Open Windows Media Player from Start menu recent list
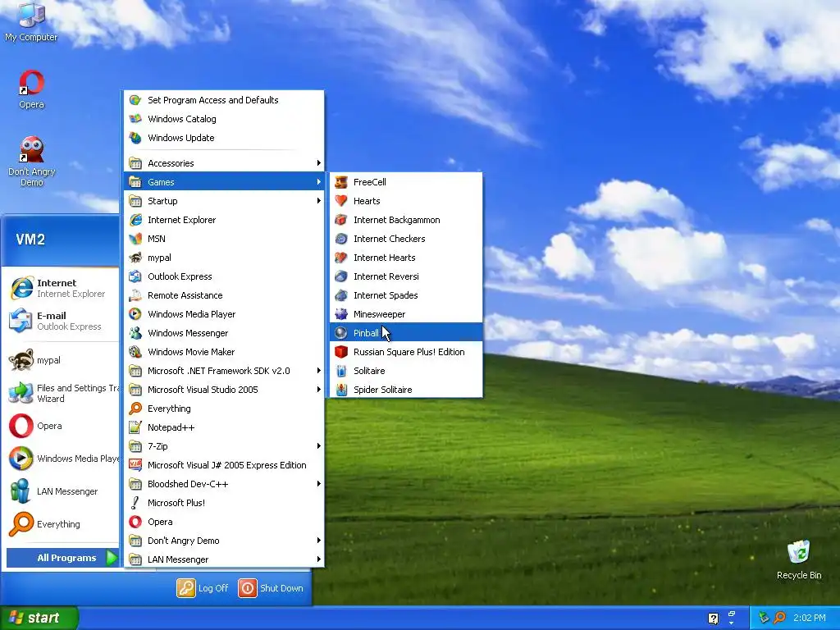 tap(62, 459)
